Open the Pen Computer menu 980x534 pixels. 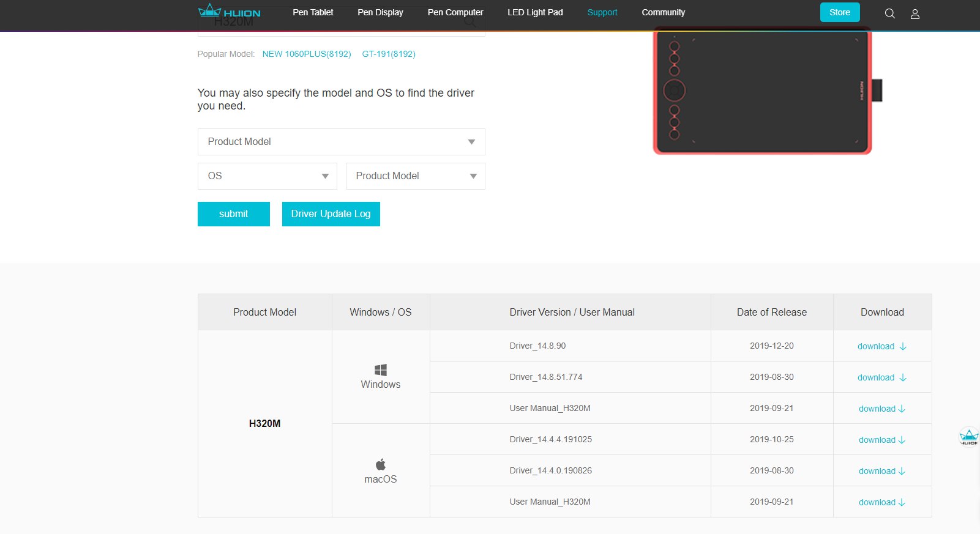click(455, 12)
